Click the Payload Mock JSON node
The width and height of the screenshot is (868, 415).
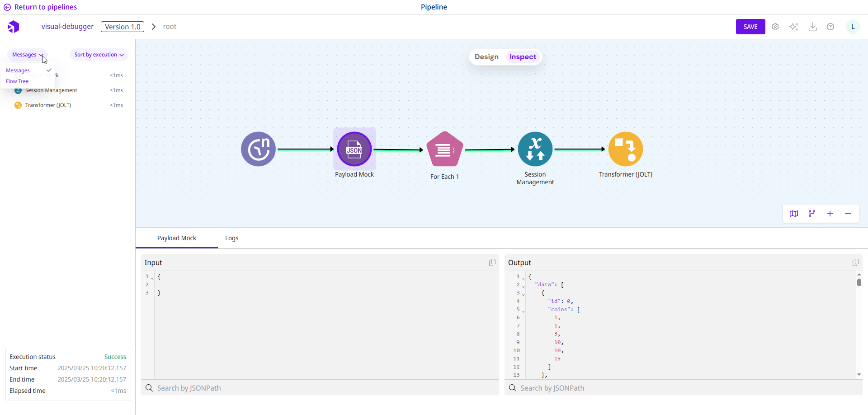tap(354, 149)
